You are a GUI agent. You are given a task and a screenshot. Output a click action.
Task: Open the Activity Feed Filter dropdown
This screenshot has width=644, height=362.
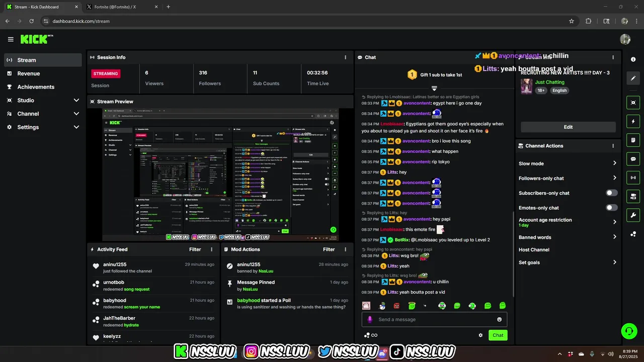[x=195, y=249]
